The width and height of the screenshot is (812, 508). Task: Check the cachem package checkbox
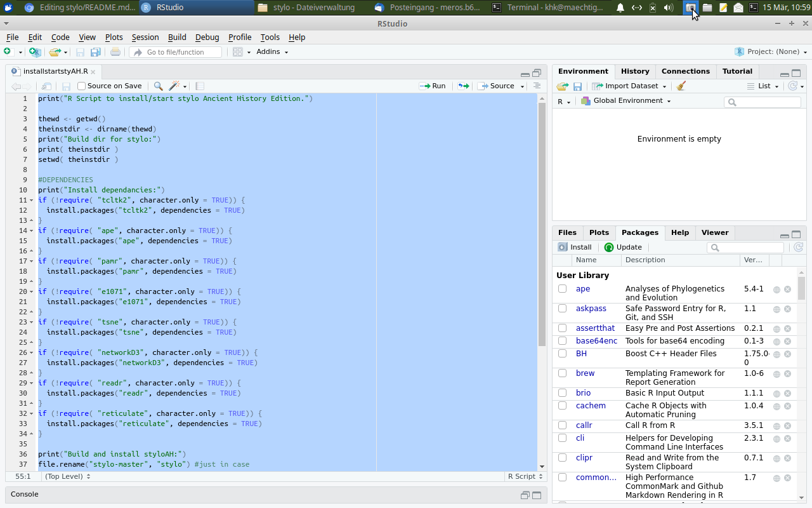[562, 406]
